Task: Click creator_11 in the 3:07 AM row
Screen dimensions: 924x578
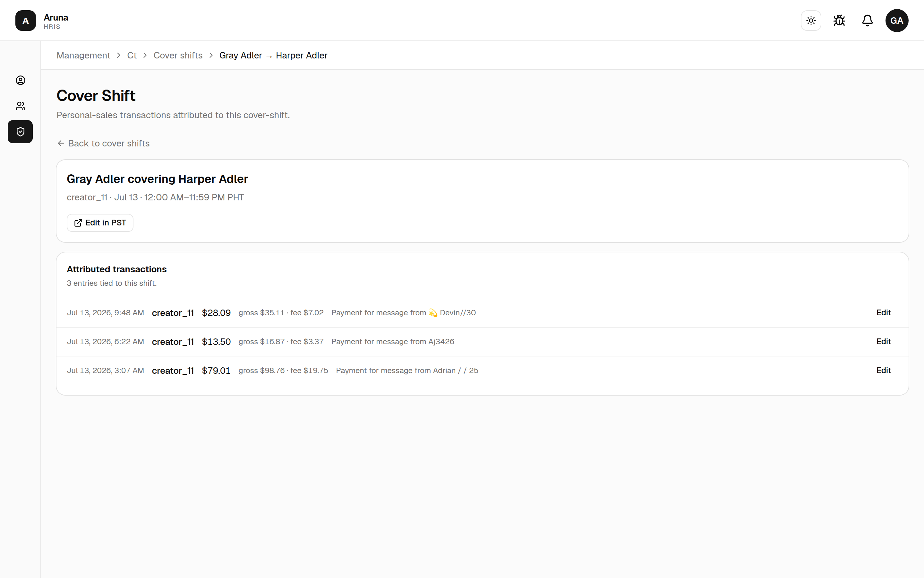Action: click(173, 371)
